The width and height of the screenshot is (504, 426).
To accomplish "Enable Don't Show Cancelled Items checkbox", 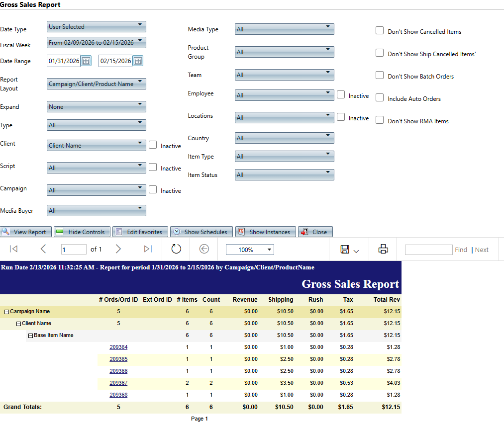I will click(x=380, y=31).
